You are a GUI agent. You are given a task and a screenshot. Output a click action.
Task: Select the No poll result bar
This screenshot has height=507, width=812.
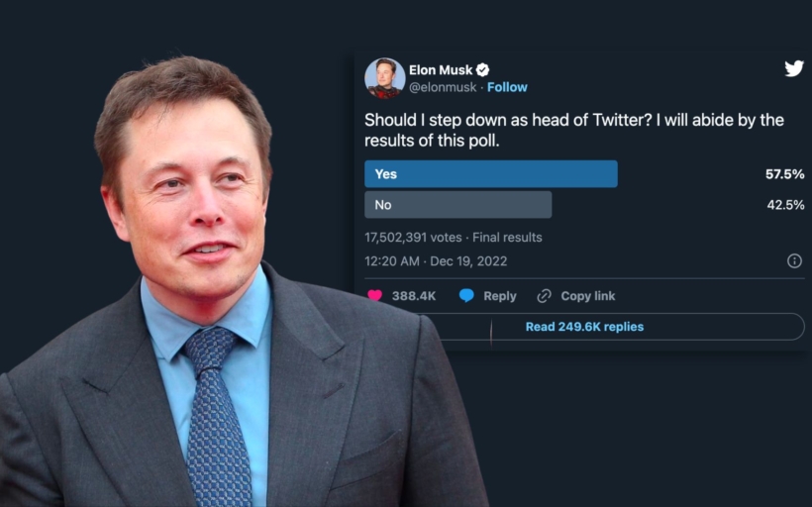(x=458, y=205)
